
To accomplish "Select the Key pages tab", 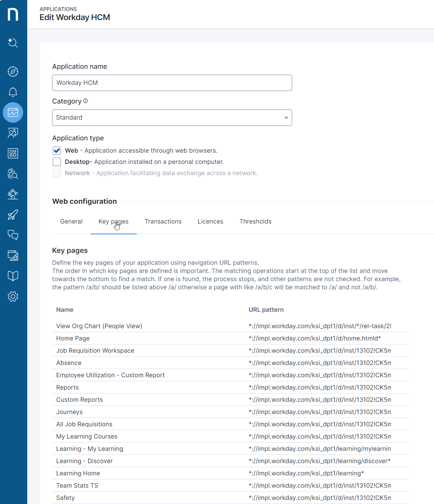I will (113, 222).
